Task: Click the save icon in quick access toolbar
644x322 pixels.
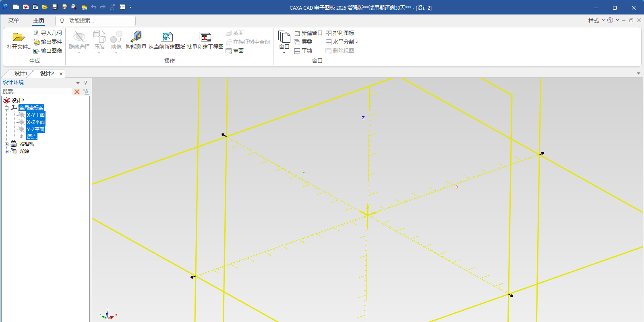Action: (55, 7)
